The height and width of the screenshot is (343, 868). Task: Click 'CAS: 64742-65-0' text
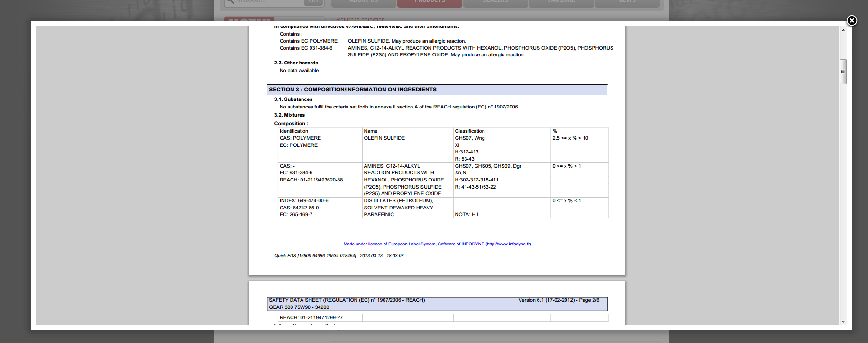[x=299, y=208]
